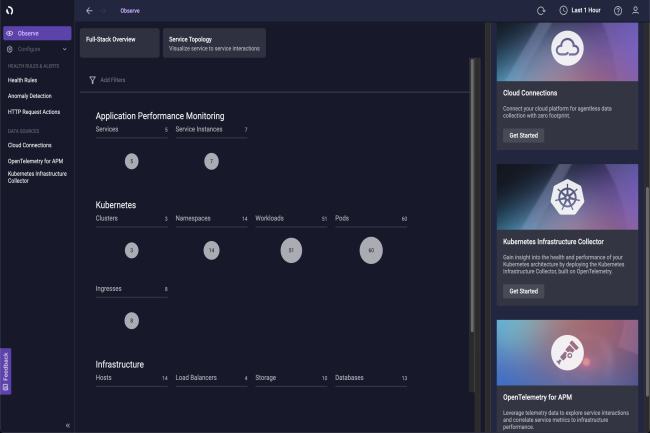
Task: Open the user profile icon
Action: pos(635,10)
